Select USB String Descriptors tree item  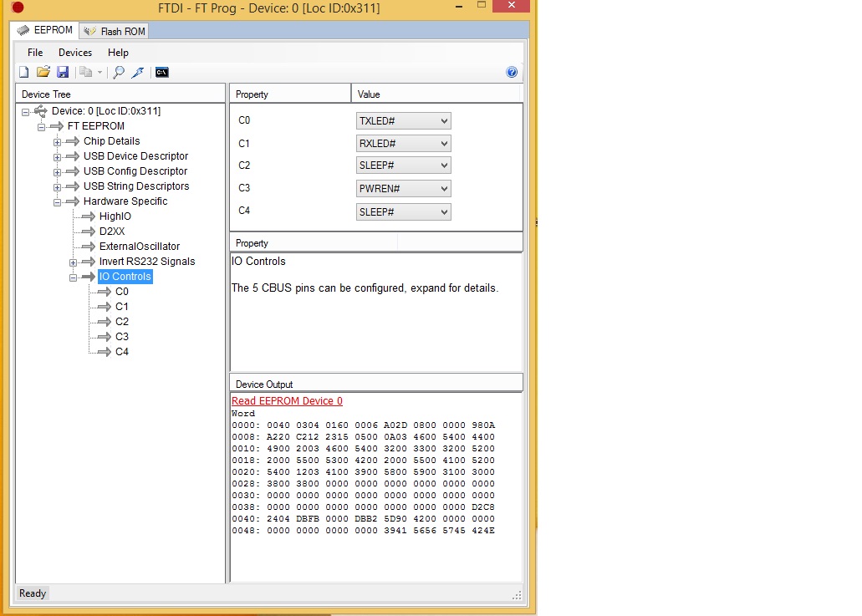tap(136, 186)
